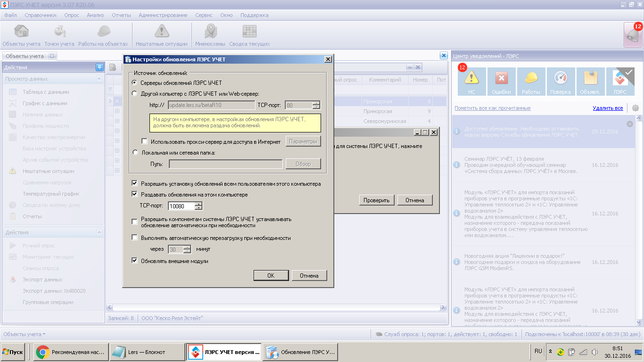Open Нештатные ситуации toolbar icon

tap(162, 35)
